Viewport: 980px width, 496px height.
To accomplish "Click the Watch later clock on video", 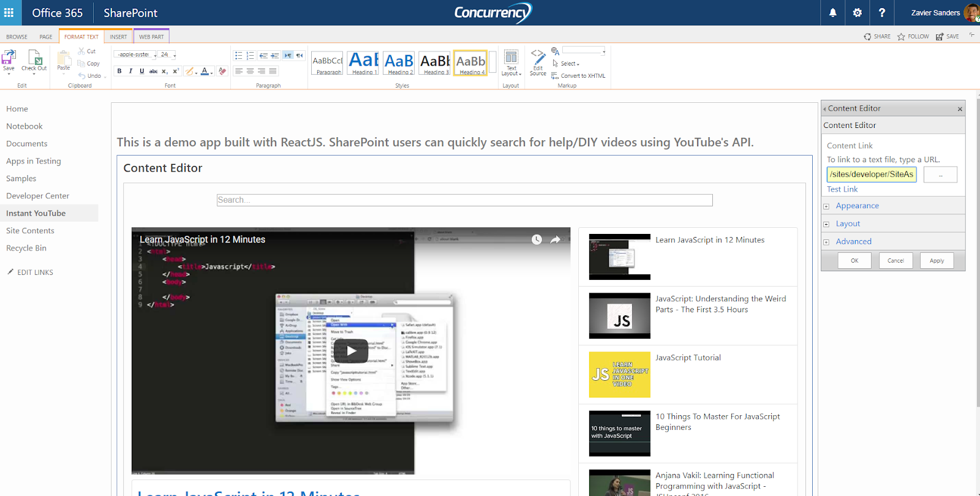I will tap(537, 239).
